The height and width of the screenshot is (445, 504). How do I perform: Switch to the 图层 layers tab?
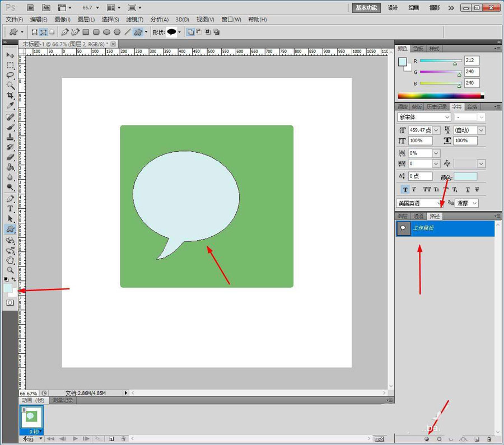tap(403, 216)
